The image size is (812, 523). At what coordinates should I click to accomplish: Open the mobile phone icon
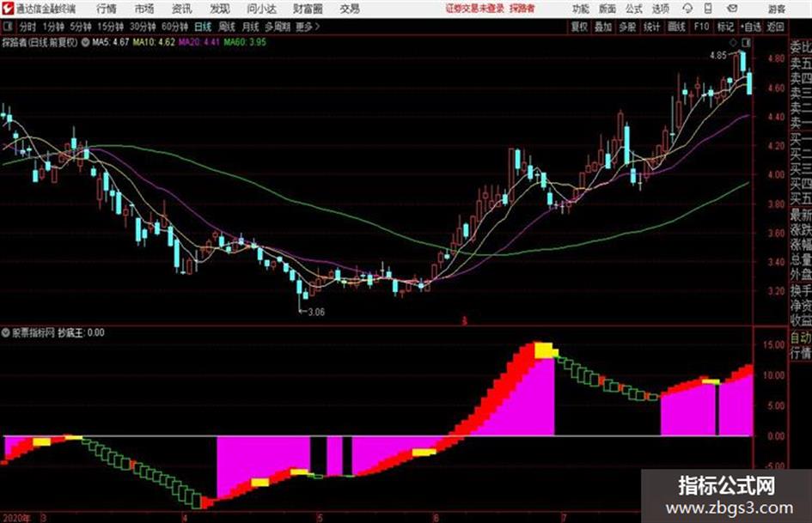click(708, 9)
